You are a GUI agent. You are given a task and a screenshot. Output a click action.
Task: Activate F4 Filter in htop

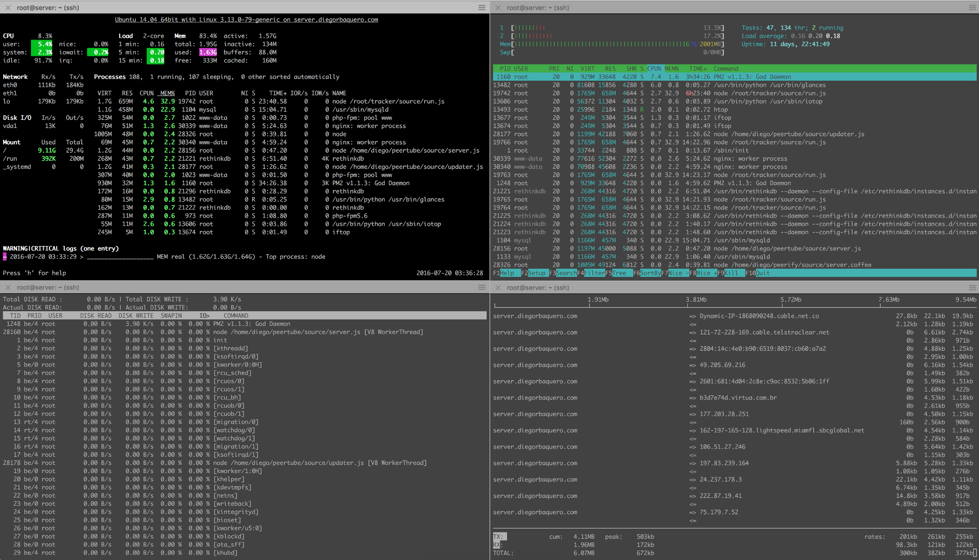click(x=594, y=273)
